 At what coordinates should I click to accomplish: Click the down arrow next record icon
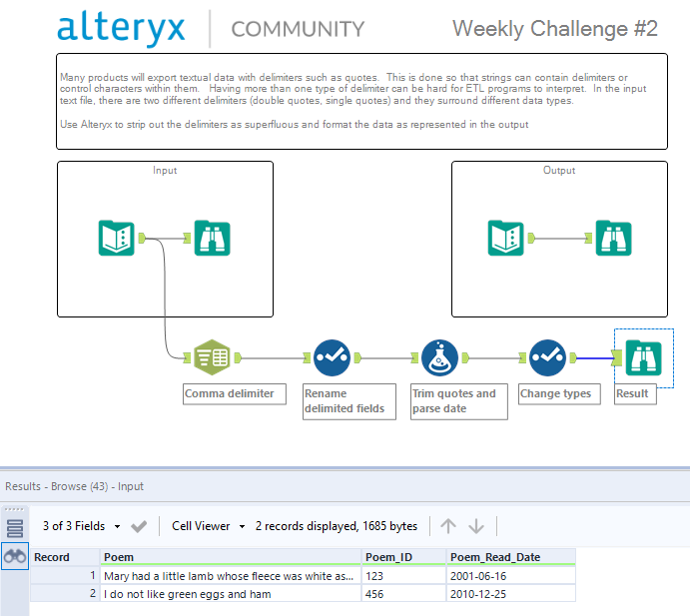(476, 526)
